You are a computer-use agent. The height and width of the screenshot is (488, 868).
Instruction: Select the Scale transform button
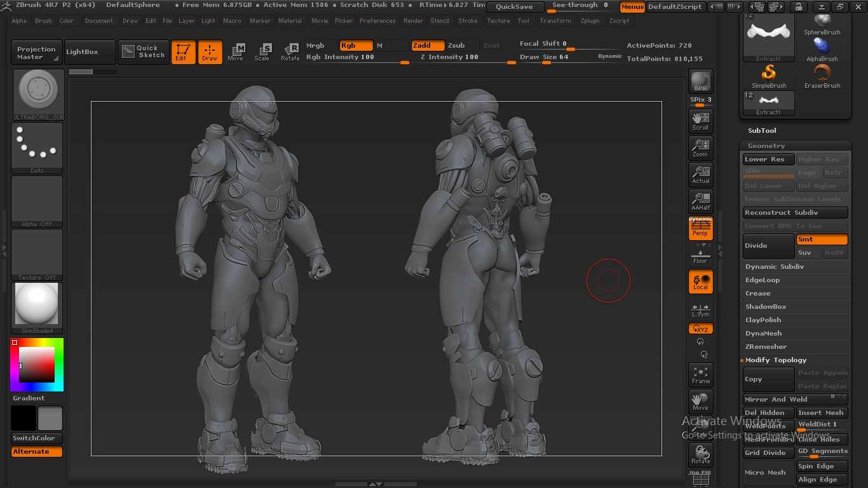coord(262,52)
